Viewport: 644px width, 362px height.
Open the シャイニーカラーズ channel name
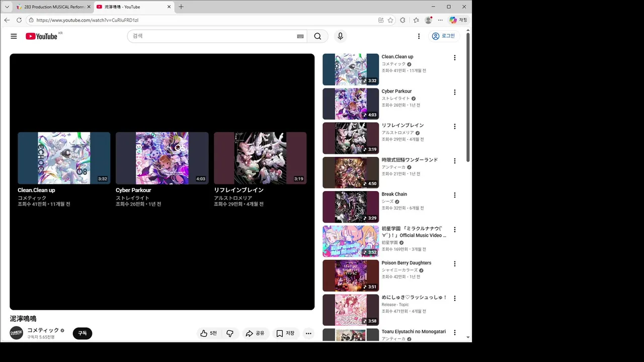pyautogui.click(x=399, y=270)
